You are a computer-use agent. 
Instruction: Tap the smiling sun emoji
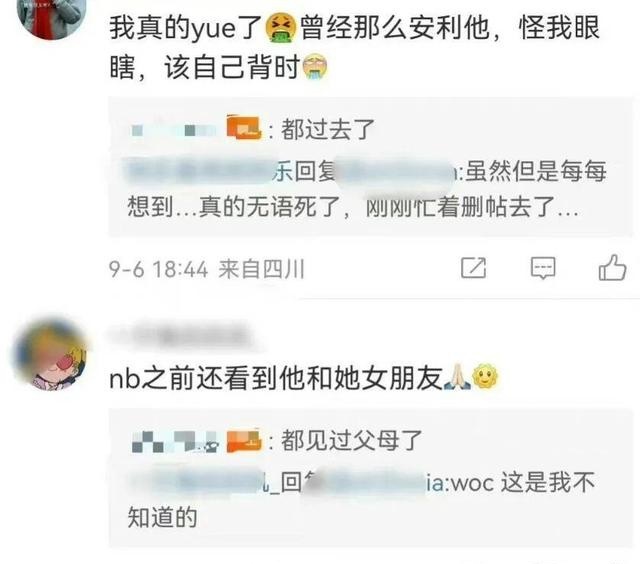click(x=485, y=376)
